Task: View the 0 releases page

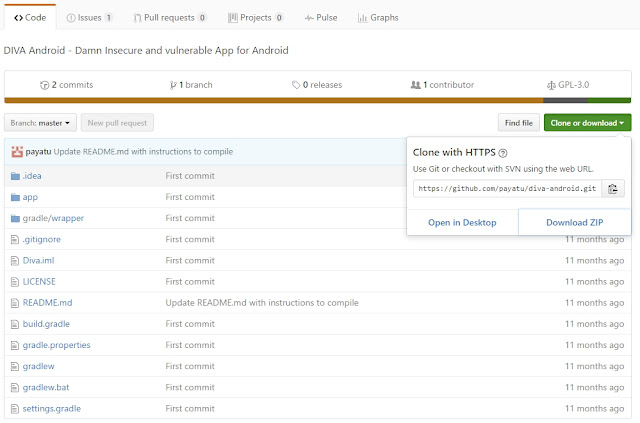Action: click(317, 85)
